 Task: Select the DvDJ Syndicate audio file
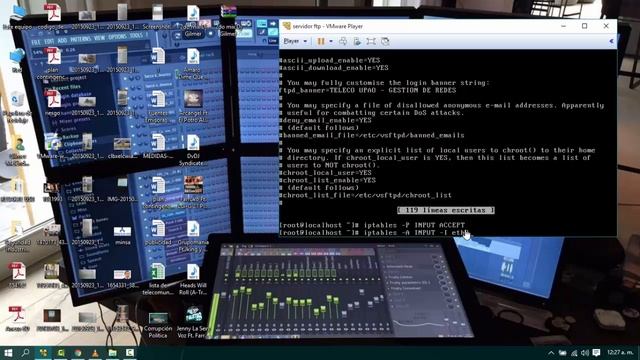tap(193, 150)
